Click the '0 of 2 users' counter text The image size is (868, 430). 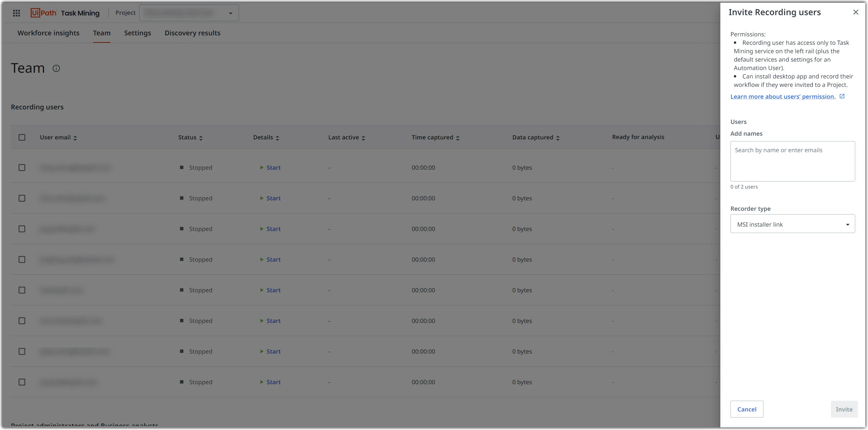pyautogui.click(x=744, y=187)
